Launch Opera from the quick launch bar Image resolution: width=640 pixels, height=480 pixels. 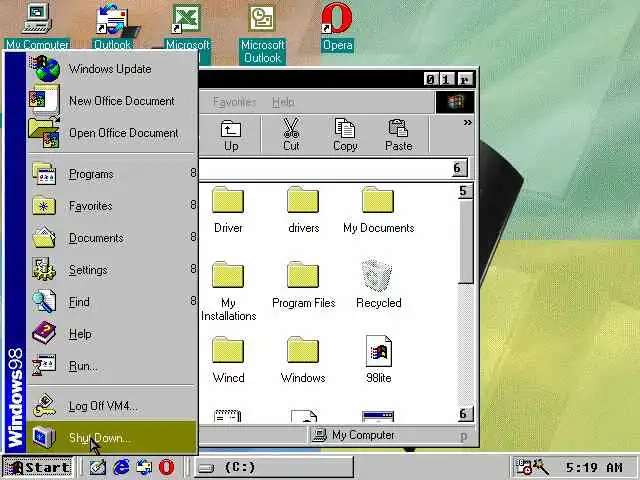167,467
